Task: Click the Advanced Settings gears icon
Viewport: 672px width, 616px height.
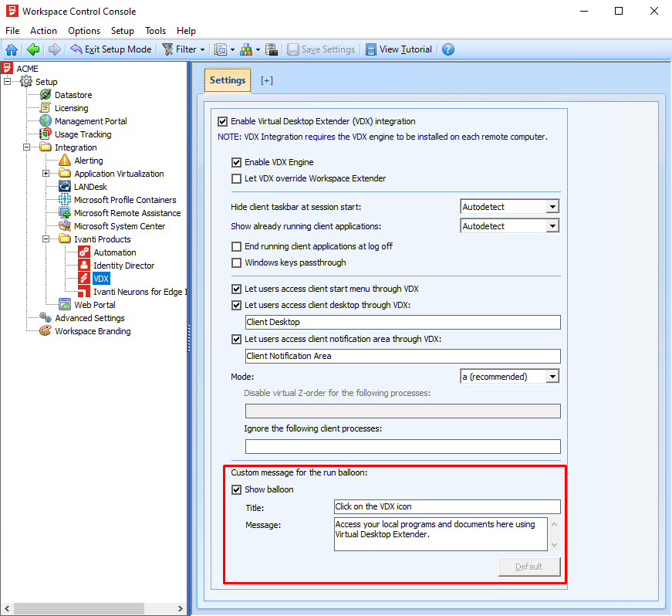Action: pos(46,317)
